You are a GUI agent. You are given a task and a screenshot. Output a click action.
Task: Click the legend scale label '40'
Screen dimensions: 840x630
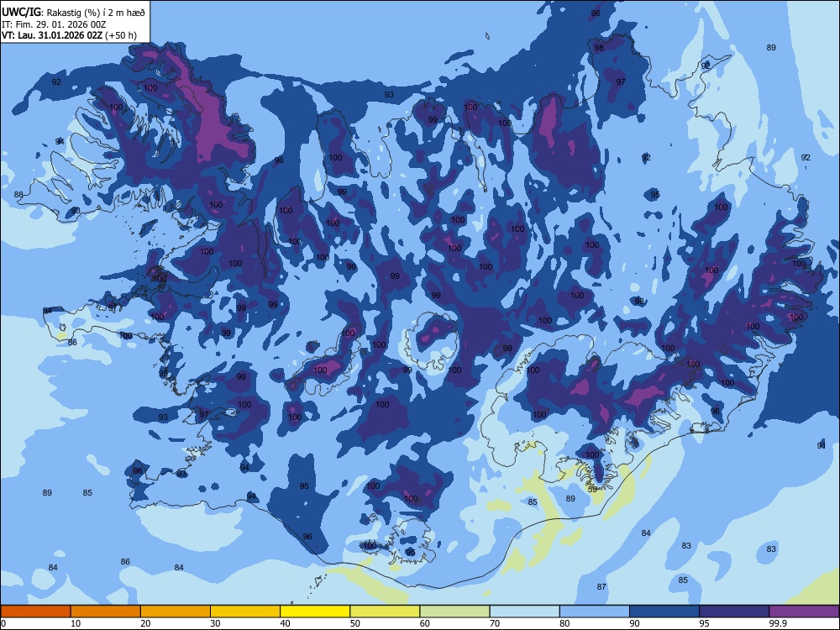coord(285,623)
